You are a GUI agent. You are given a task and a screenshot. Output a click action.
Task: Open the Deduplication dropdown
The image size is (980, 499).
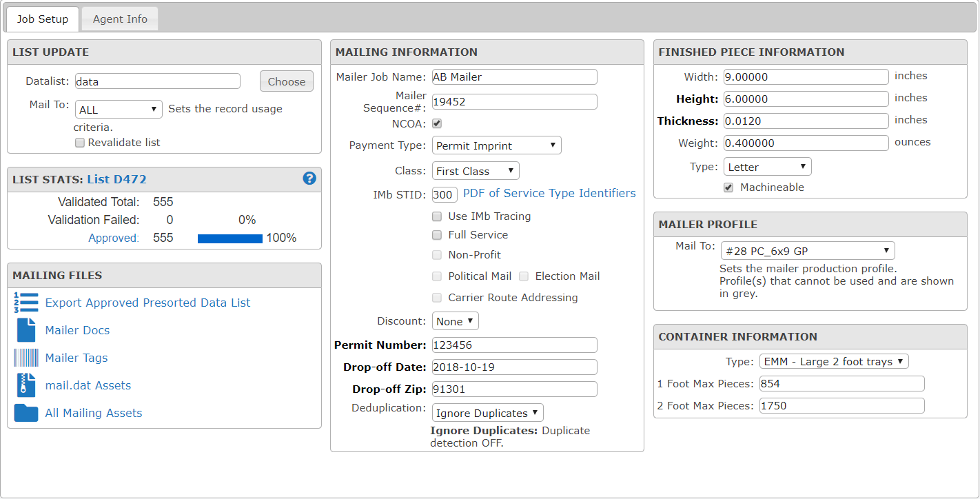(x=487, y=414)
